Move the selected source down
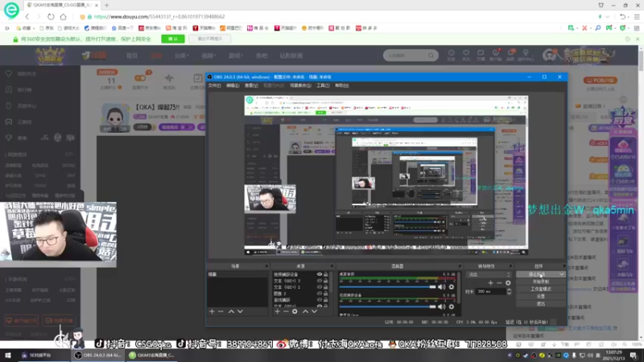Screen dimensions: 644x362 [x=314, y=311]
